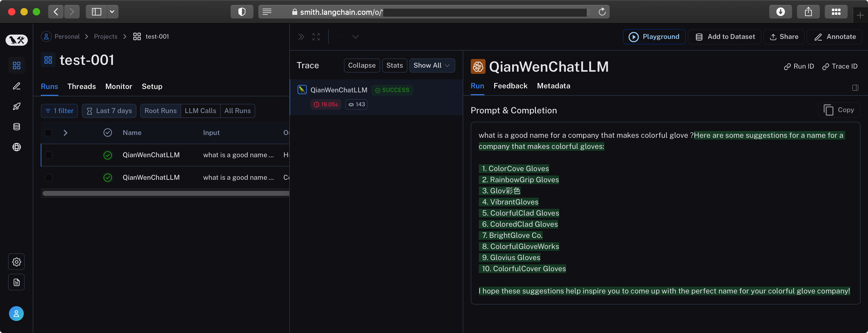Open Safari share icon
The width and height of the screenshot is (868, 333).
tap(808, 12)
